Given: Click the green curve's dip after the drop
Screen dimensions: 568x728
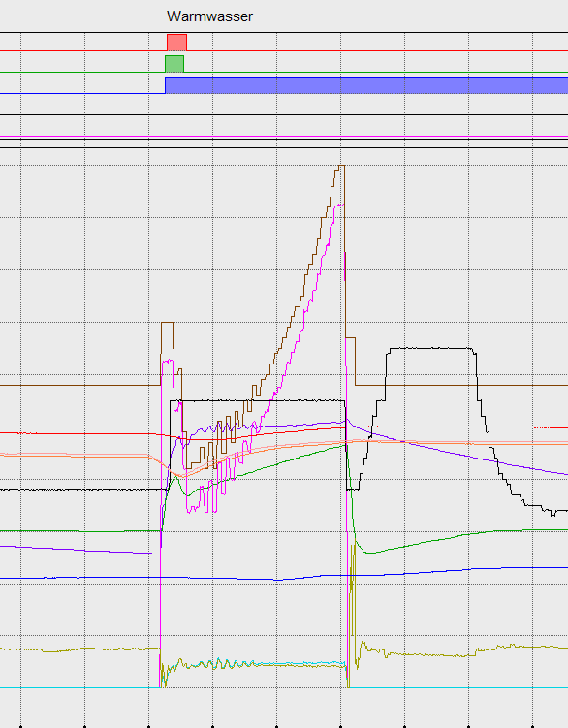Looking at the screenshot, I should (369, 552).
